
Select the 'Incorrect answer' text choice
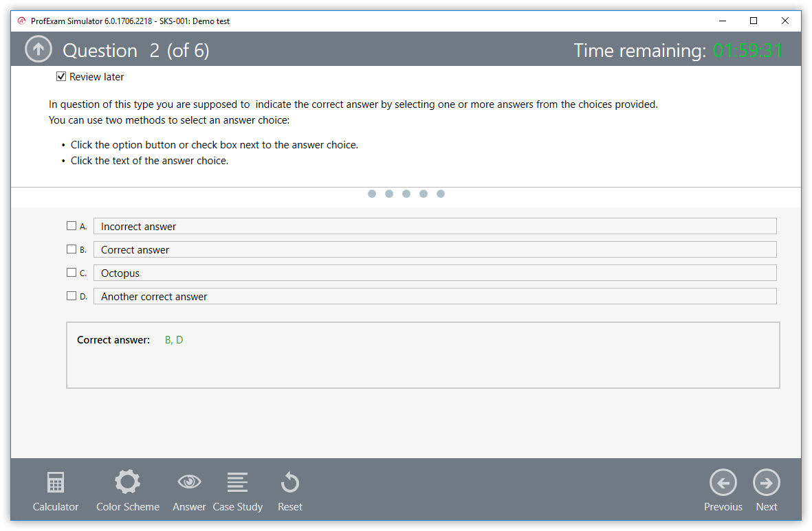(138, 227)
